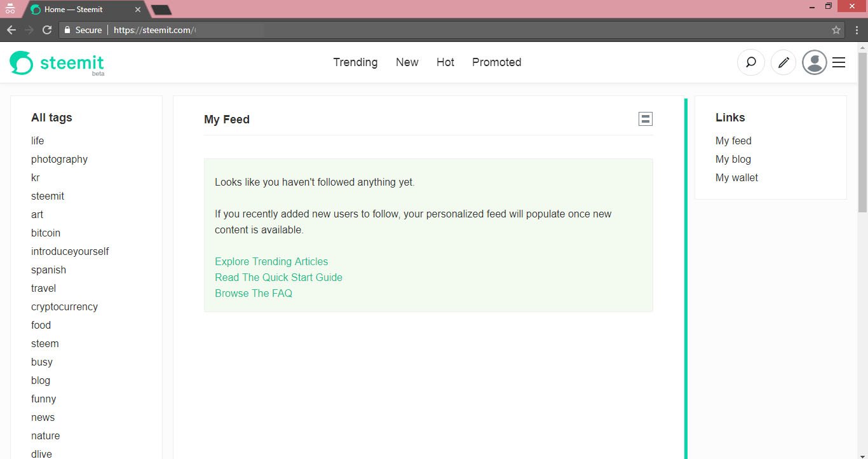Bookmark this page with star icon
The height and width of the screenshot is (459, 868).
coord(836,30)
